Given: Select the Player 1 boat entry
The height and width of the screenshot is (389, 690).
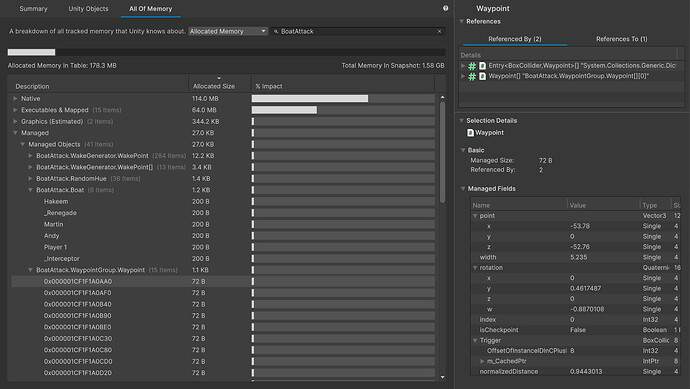Looking at the screenshot, I should pos(55,247).
